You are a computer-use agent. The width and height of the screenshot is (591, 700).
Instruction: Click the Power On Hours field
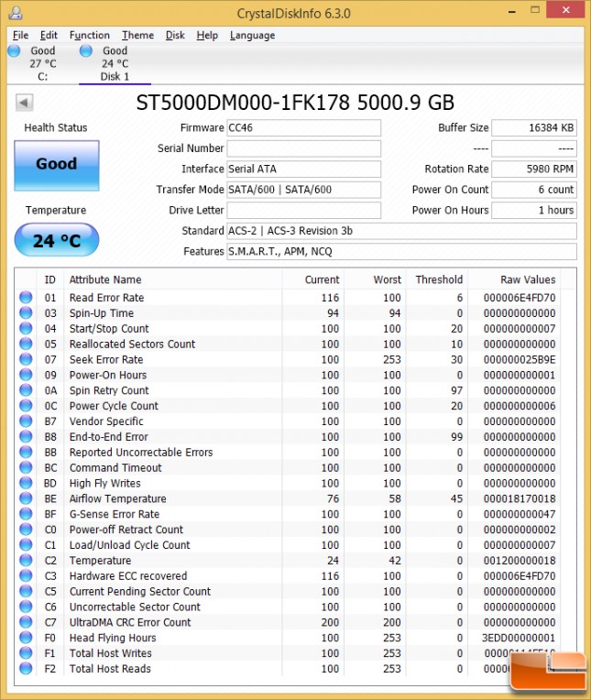[534, 210]
